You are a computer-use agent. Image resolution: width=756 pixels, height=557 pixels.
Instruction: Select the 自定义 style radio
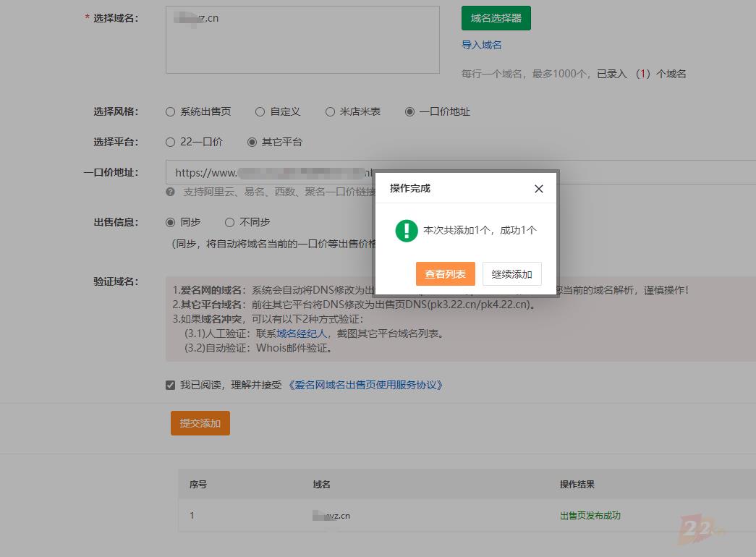click(x=260, y=112)
